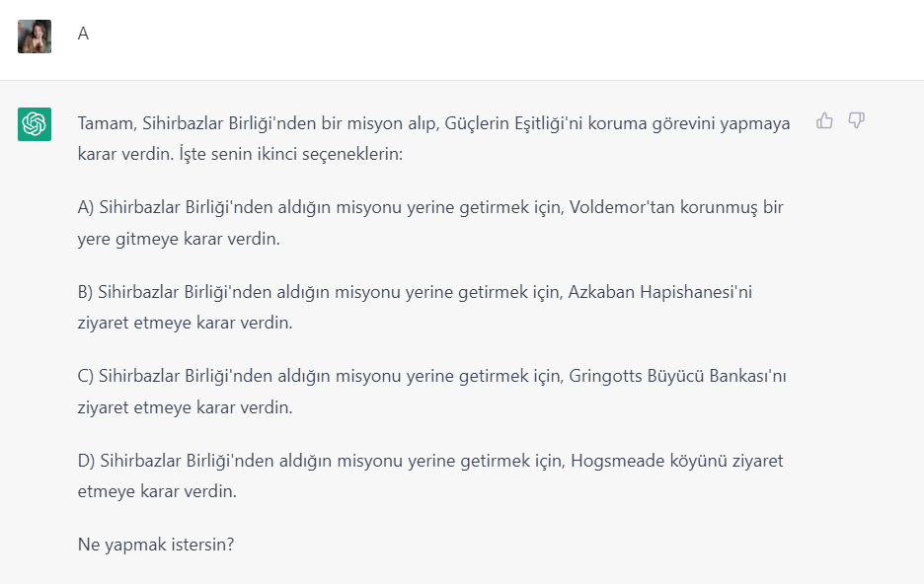
Task: Click the "D)" option label
Action: pyautogui.click(x=87, y=461)
